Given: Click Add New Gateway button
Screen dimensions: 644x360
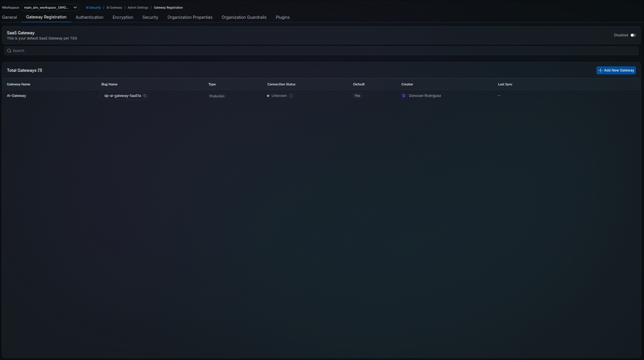Looking at the screenshot, I should pos(616,70).
